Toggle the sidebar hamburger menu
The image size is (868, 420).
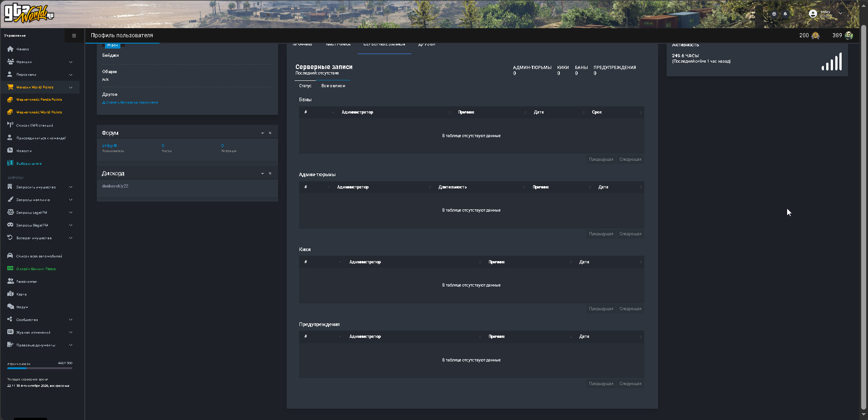pos(74,35)
